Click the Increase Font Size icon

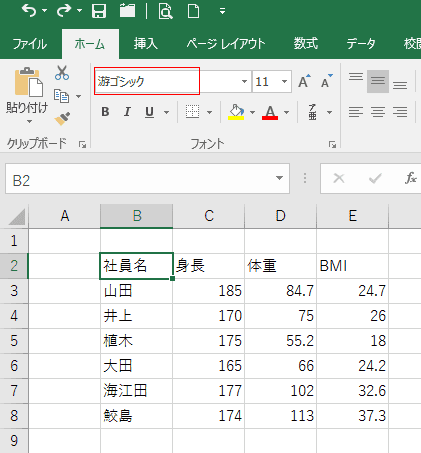click(x=304, y=81)
